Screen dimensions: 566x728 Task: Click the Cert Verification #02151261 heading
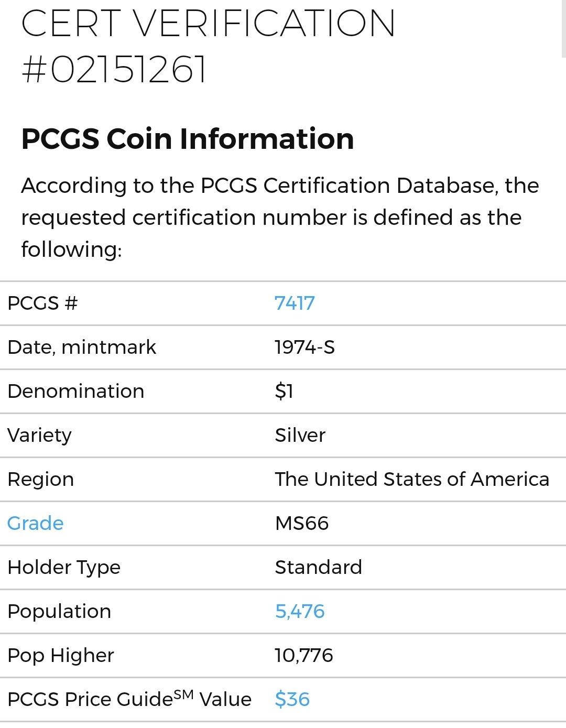[x=208, y=46]
